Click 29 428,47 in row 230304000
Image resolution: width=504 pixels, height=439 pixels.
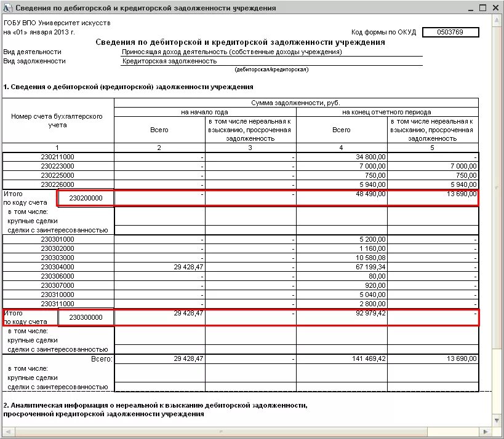[x=188, y=267]
